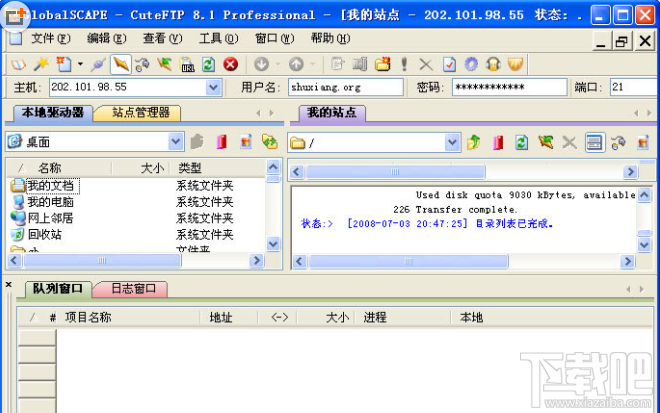
Task: Go up one remote folder icon
Action: (x=474, y=143)
